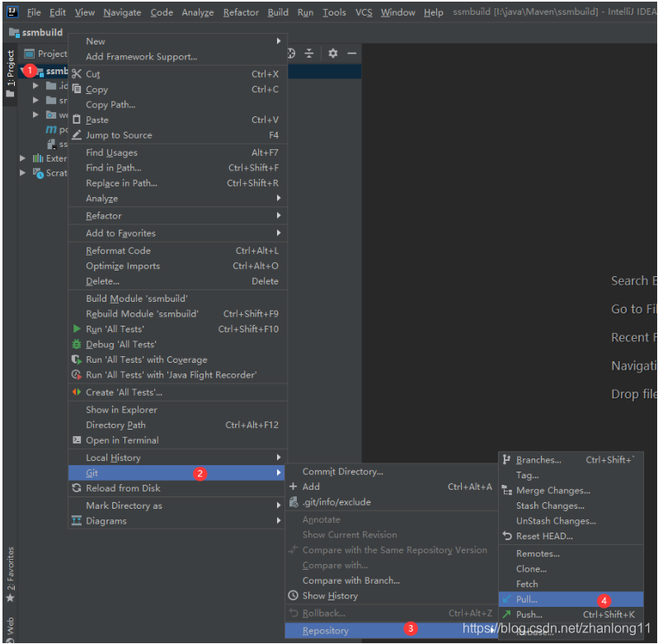Click the locate target icon in Project toolbar

pyautogui.click(x=291, y=54)
